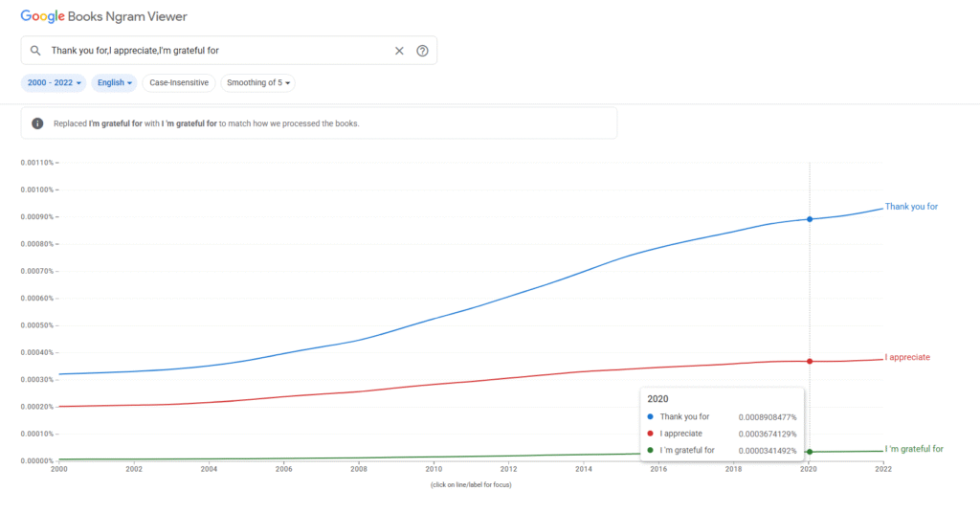Click the replaced-ngram notice text
Image resolution: width=980 pixels, height=513 pixels.
[207, 123]
